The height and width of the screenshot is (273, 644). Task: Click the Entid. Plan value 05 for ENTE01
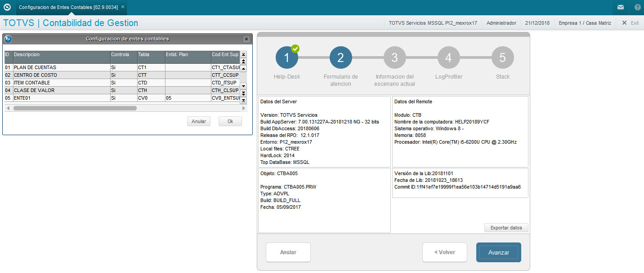click(188, 98)
